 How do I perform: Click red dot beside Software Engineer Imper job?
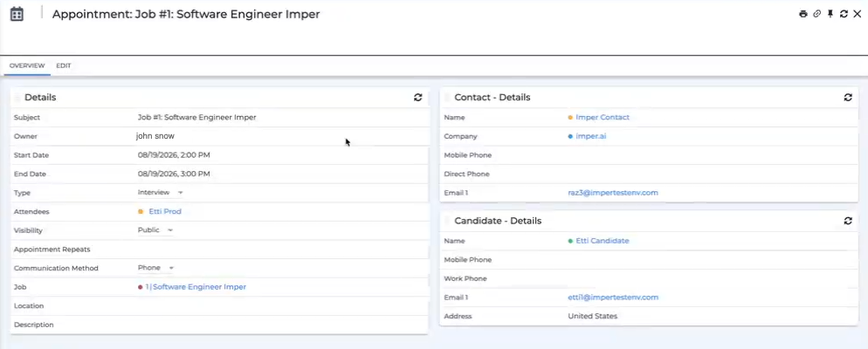(x=141, y=286)
